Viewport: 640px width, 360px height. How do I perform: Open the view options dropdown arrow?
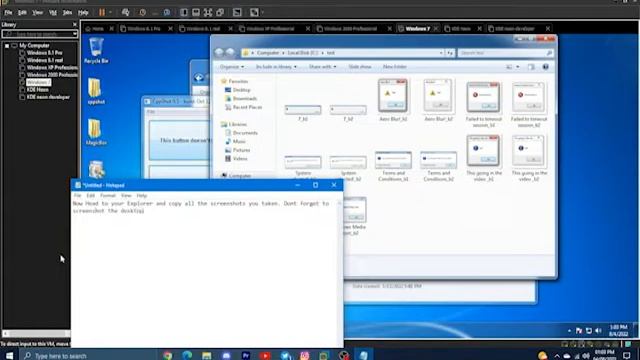(x=518, y=67)
